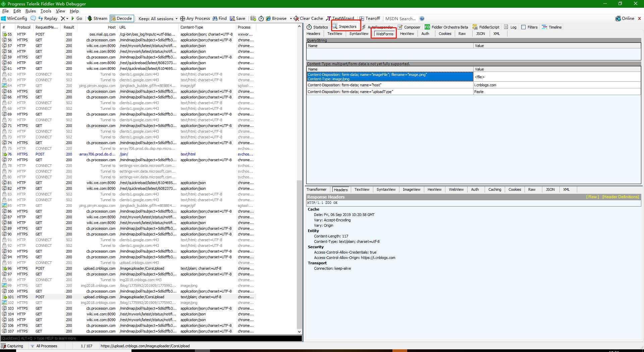
Task: Open the Rules menu
Action: click(x=31, y=11)
